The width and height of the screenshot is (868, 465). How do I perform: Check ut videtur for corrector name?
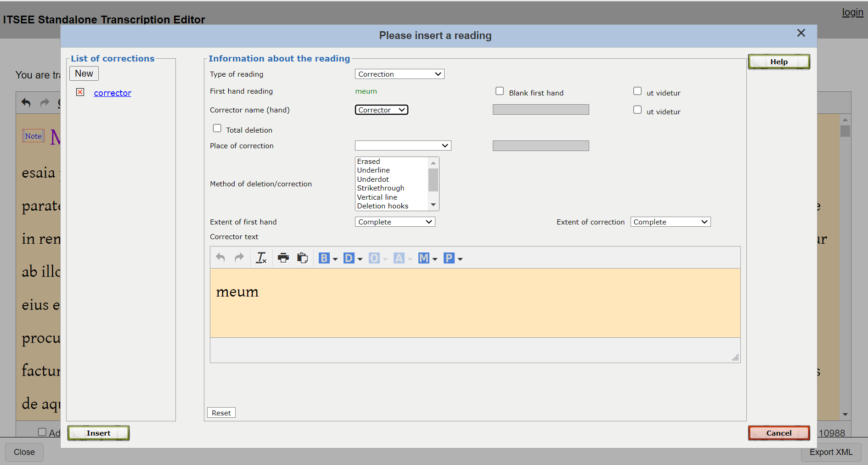[637, 110]
